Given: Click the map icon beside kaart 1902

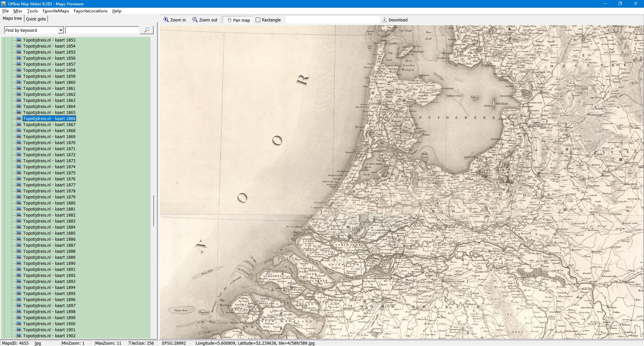Looking at the screenshot, I should click(x=19, y=336).
